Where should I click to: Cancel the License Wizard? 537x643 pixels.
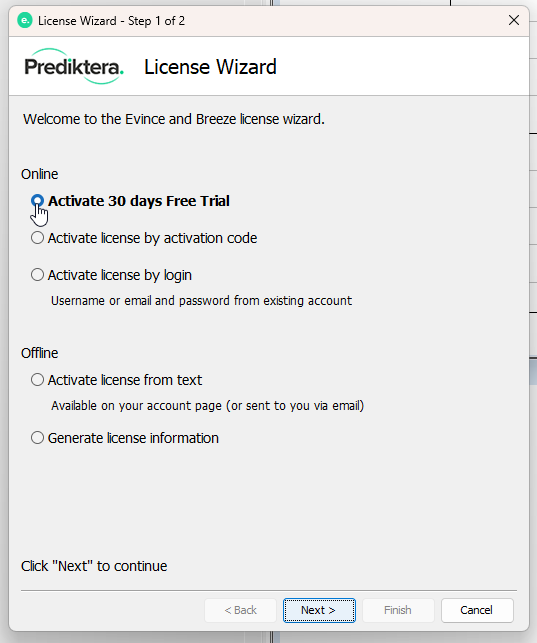[477, 610]
